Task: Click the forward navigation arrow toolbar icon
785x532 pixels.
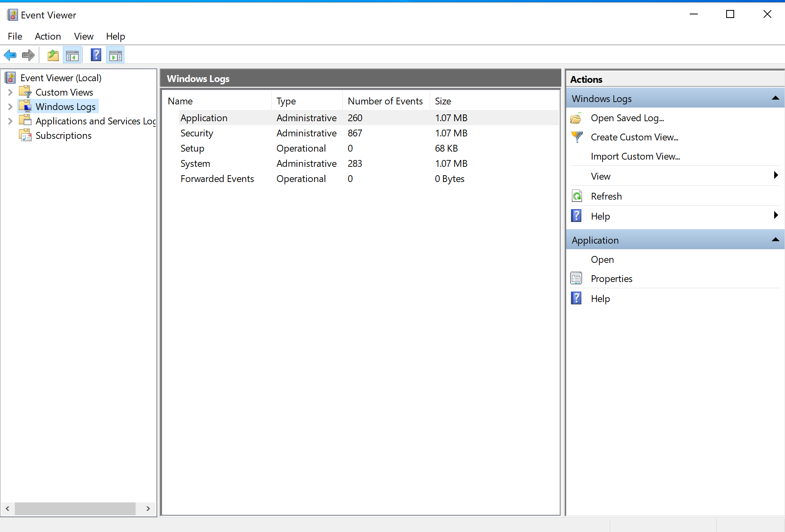Action: pos(28,55)
